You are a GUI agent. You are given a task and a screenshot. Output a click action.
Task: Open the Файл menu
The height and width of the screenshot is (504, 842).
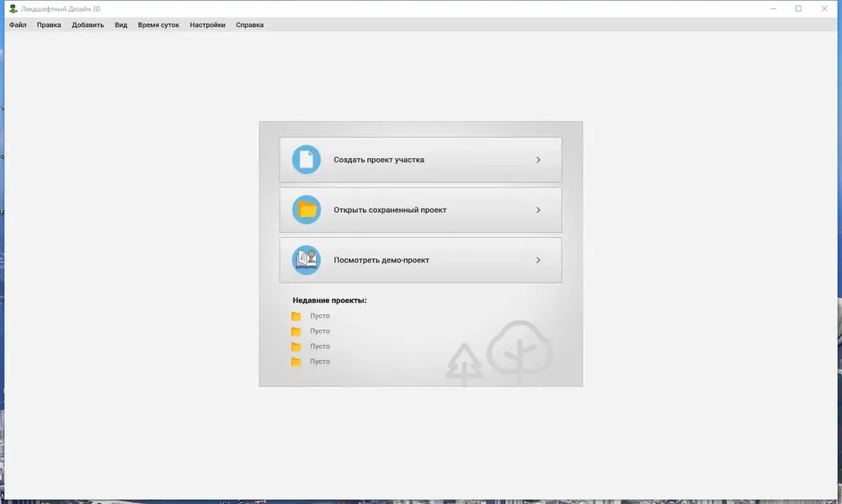pyautogui.click(x=18, y=24)
